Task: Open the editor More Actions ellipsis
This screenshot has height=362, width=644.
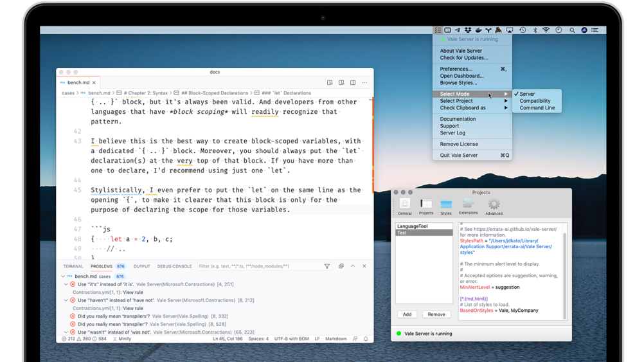Action: pyautogui.click(x=364, y=82)
